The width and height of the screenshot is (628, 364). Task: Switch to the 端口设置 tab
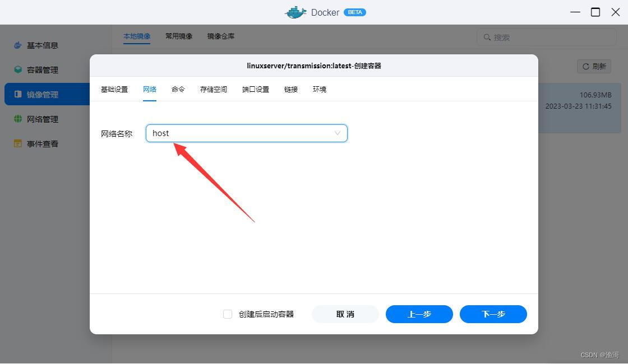coord(255,89)
